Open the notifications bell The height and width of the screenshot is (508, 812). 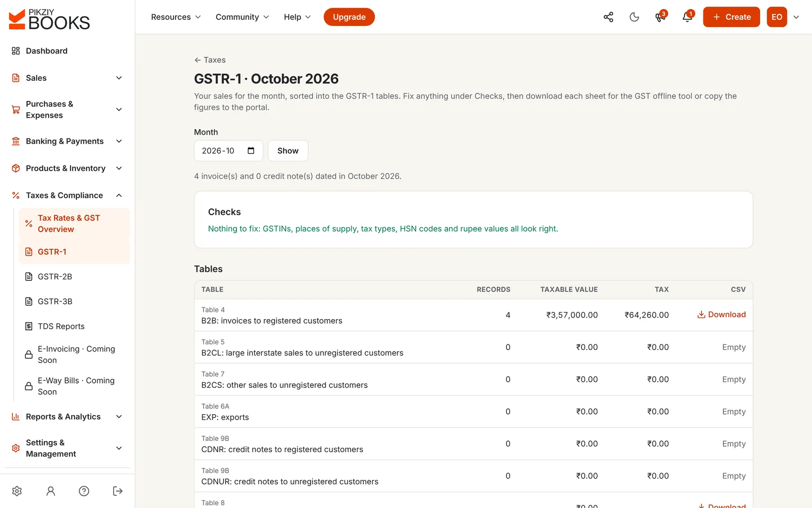click(x=687, y=17)
